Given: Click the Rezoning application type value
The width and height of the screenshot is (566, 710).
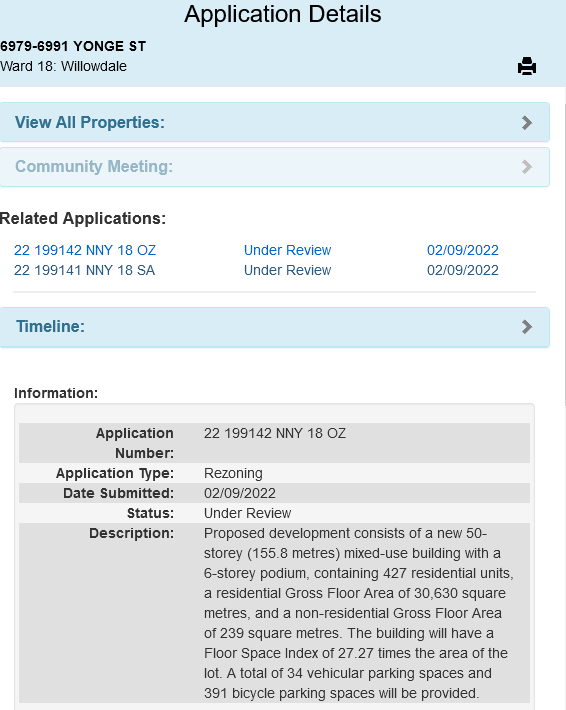Looking at the screenshot, I should 233,473.
